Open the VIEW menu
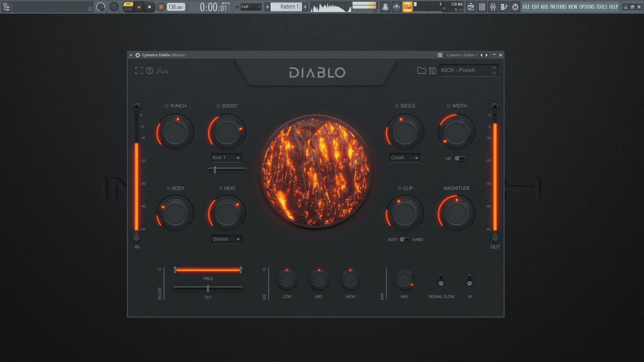 coord(573,7)
